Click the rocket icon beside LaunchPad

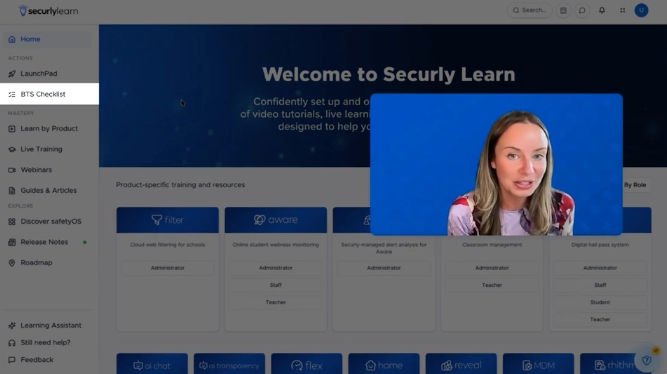click(12, 74)
